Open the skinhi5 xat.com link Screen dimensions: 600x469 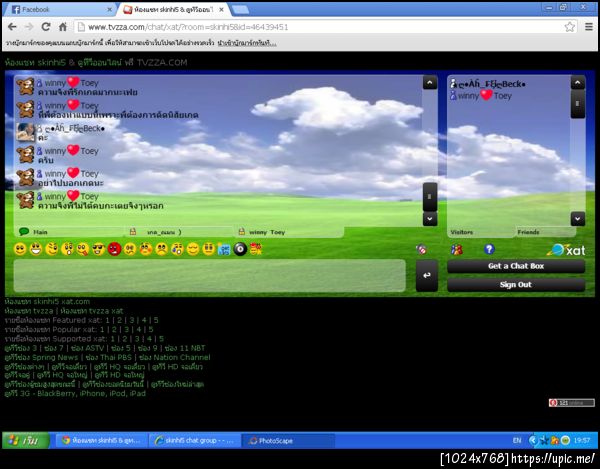pos(47,301)
